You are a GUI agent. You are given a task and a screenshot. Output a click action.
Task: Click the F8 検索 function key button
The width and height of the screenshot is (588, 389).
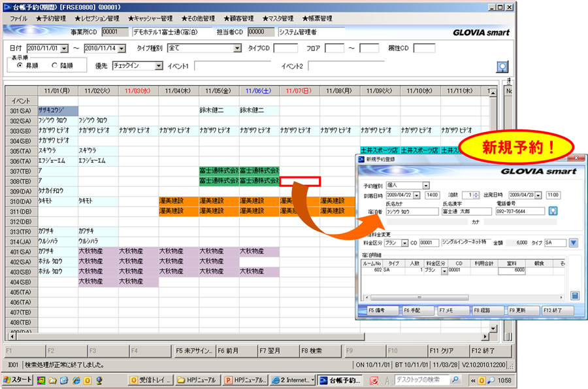pyautogui.click(x=320, y=350)
